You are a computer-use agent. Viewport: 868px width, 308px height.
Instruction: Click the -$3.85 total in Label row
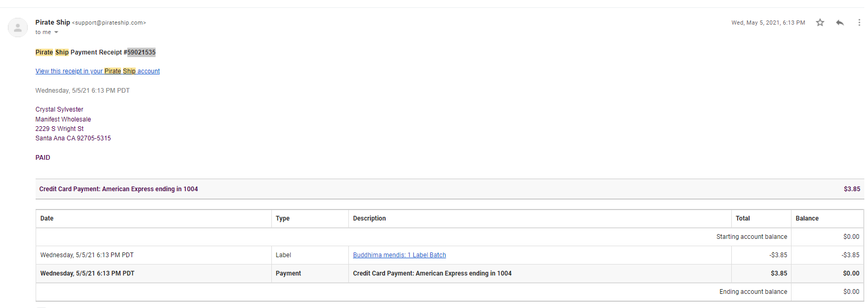pos(778,255)
